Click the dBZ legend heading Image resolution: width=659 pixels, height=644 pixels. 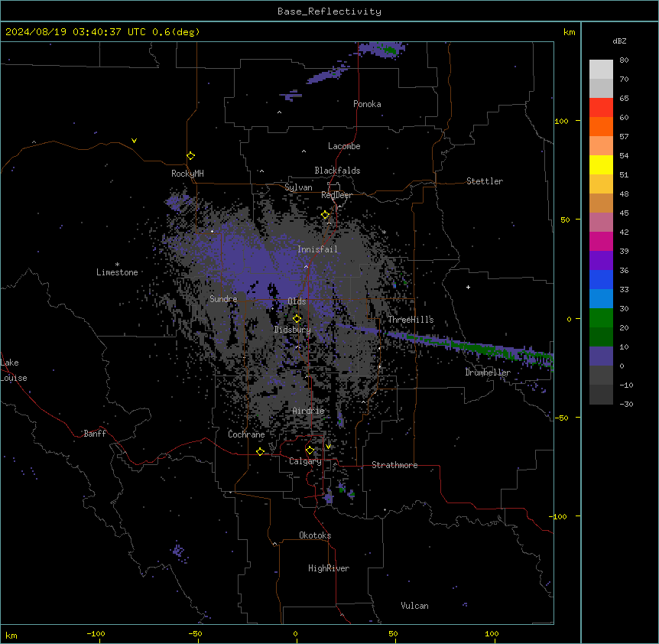coord(619,41)
